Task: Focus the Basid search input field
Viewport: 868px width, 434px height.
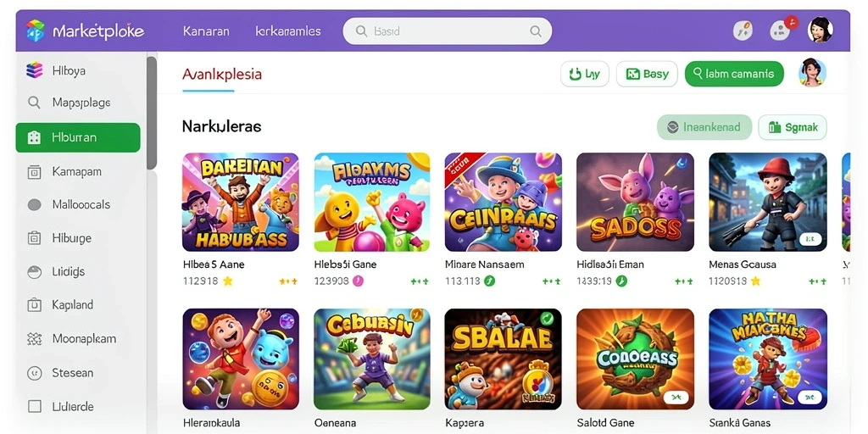Action: click(448, 31)
